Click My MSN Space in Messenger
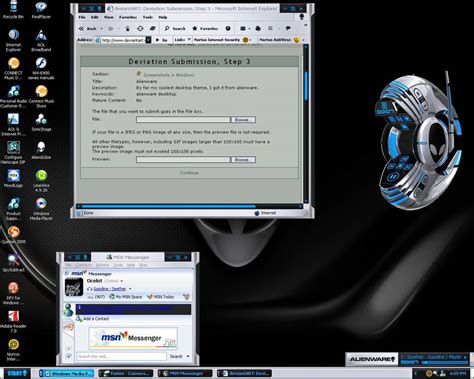 [126, 297]
